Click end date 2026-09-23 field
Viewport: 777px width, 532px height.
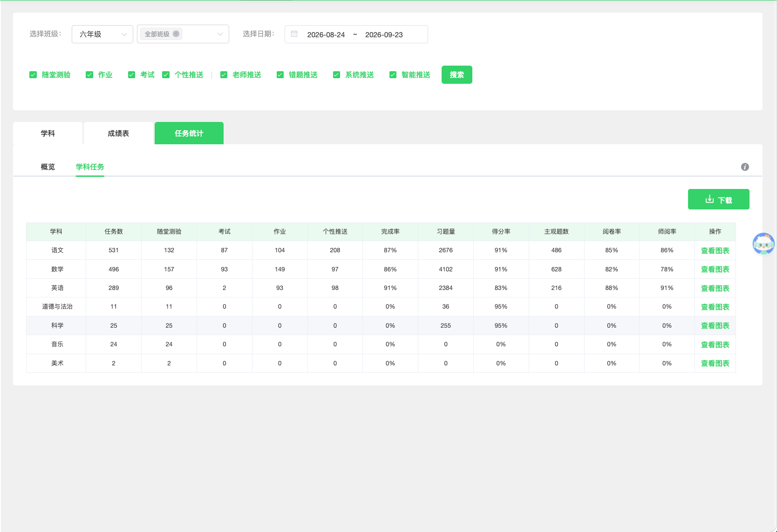[384, 34]
